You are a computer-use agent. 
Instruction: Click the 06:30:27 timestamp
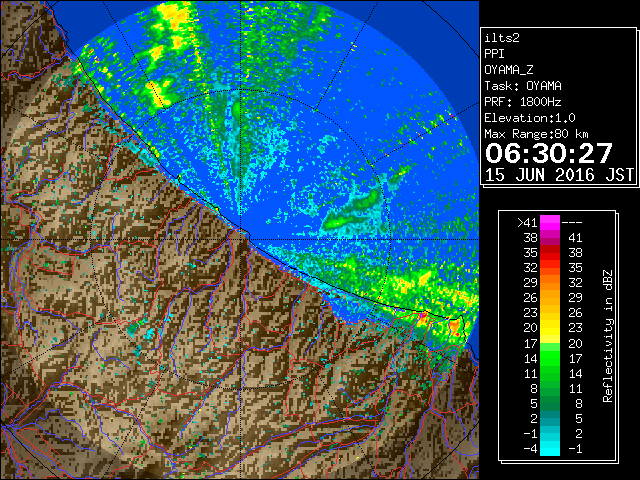click(x=549, y=153)
